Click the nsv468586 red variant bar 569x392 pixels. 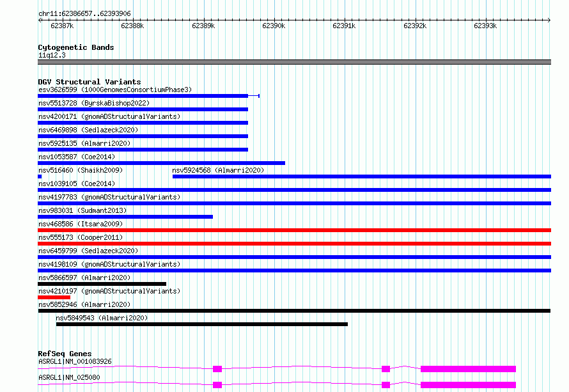coord(294,230)
